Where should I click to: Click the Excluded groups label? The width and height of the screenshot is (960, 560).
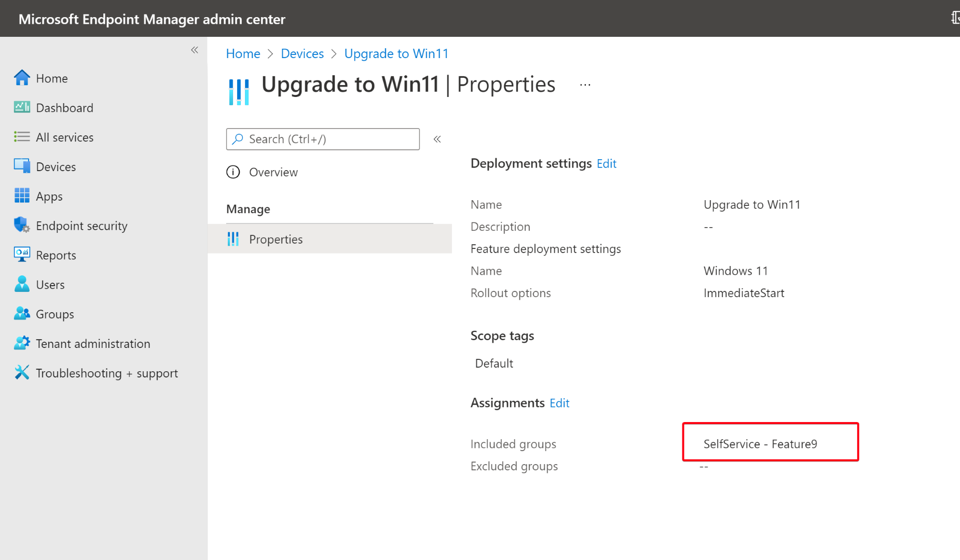(x=514, y=466)
